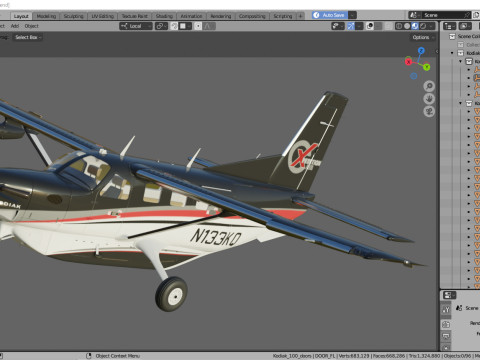480x360 pixels.
Task: Open proportional editing falloff menu
Action: 209,26
